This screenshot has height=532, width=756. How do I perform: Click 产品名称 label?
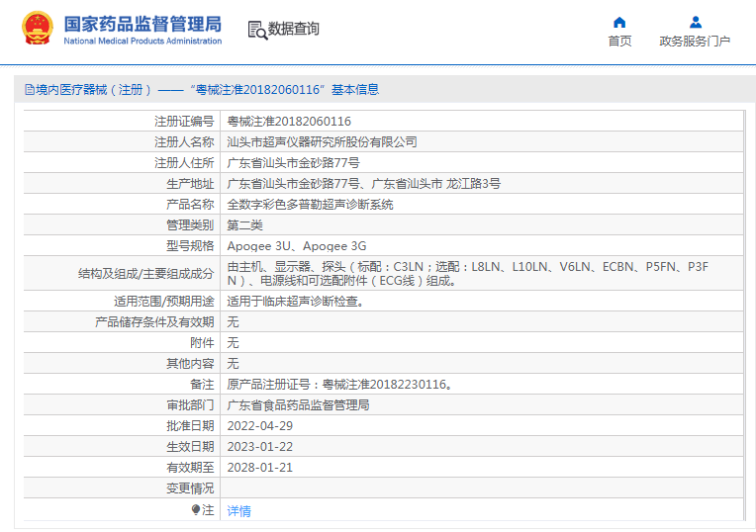click(190, 205)
